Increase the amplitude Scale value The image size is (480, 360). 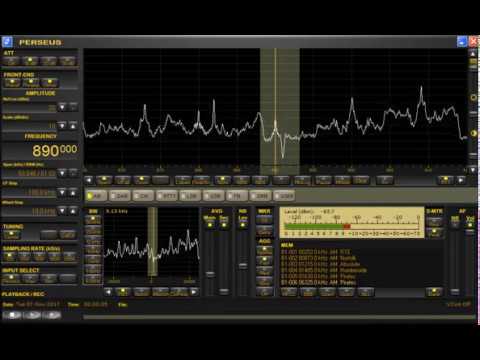(73, 126)
